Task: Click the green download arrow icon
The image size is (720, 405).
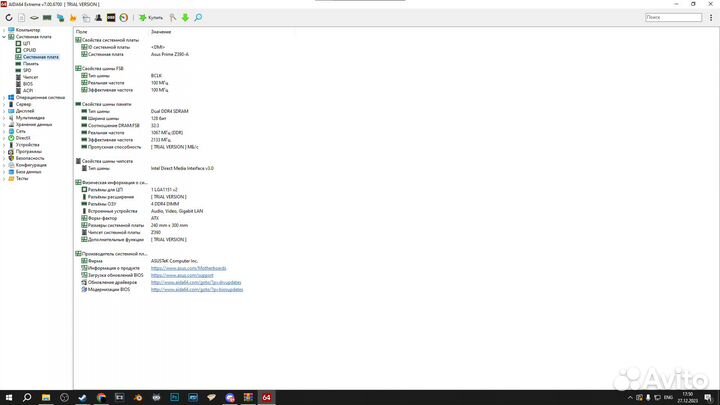Action: (186, 17)
